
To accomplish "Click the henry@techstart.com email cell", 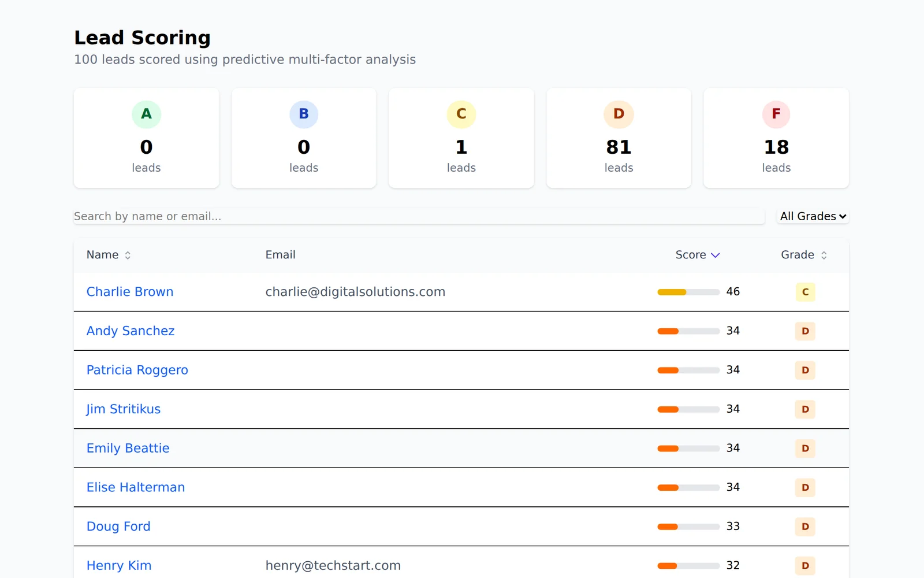I will pos(333,565).
